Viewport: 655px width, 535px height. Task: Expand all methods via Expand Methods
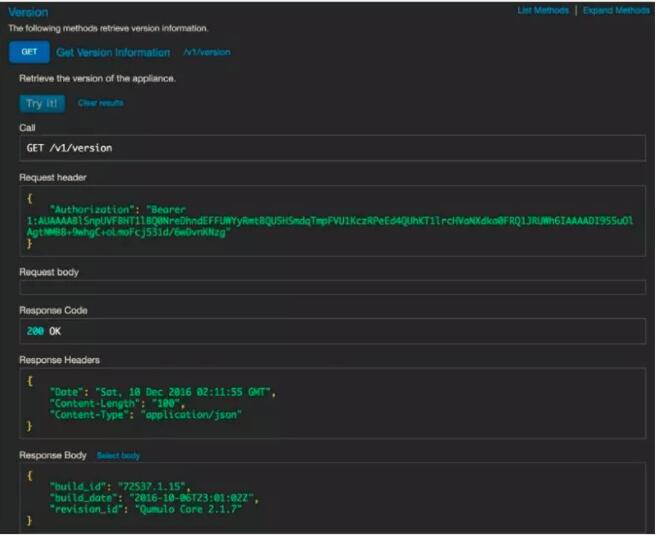pos(616,10)
